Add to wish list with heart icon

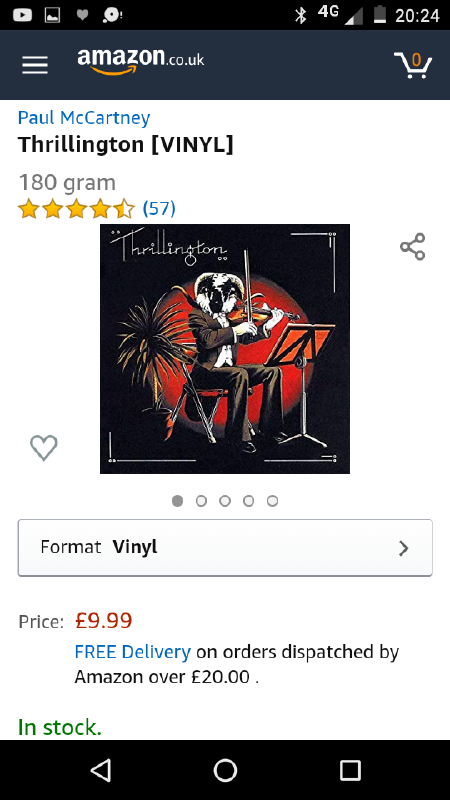coord(44,448)
